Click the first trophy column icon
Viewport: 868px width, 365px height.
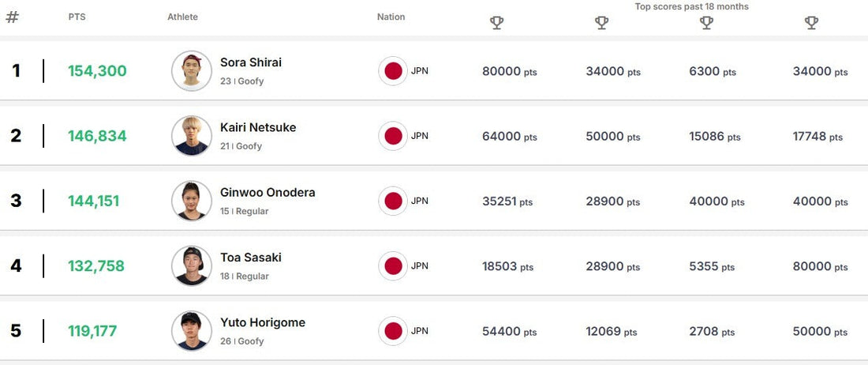click(496, 23)
